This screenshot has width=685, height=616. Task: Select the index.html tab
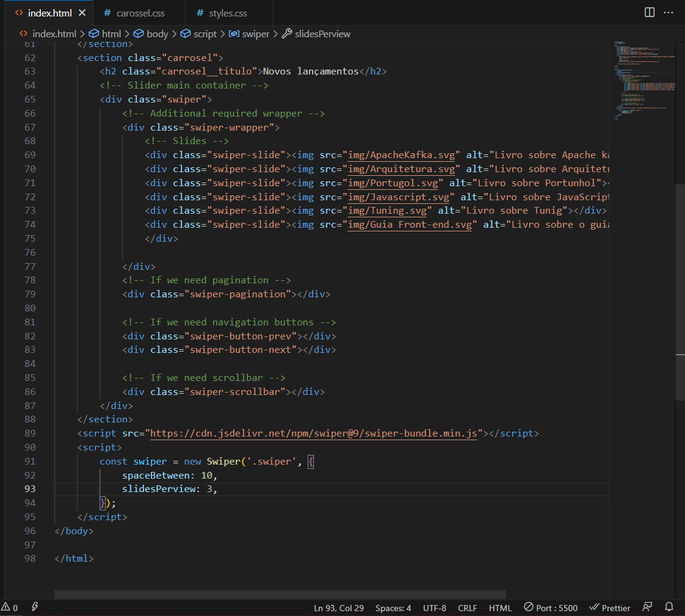(x=49, y=13)
